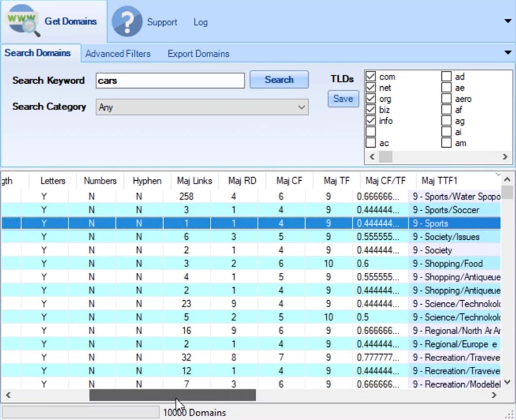Click the 258 Maj Links cell
The width and height of the screenshot is (516, 420).
tap(186, 197)
